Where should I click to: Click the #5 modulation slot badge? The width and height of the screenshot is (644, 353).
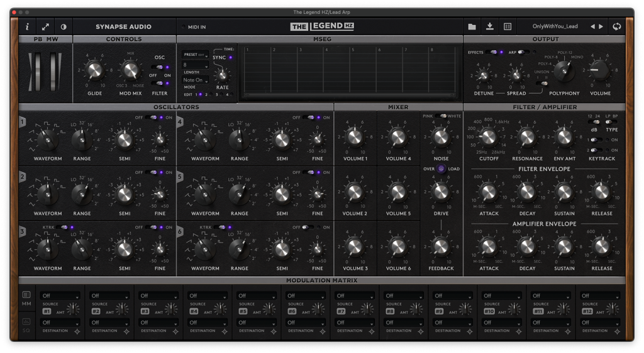click(x=243, y=312)
